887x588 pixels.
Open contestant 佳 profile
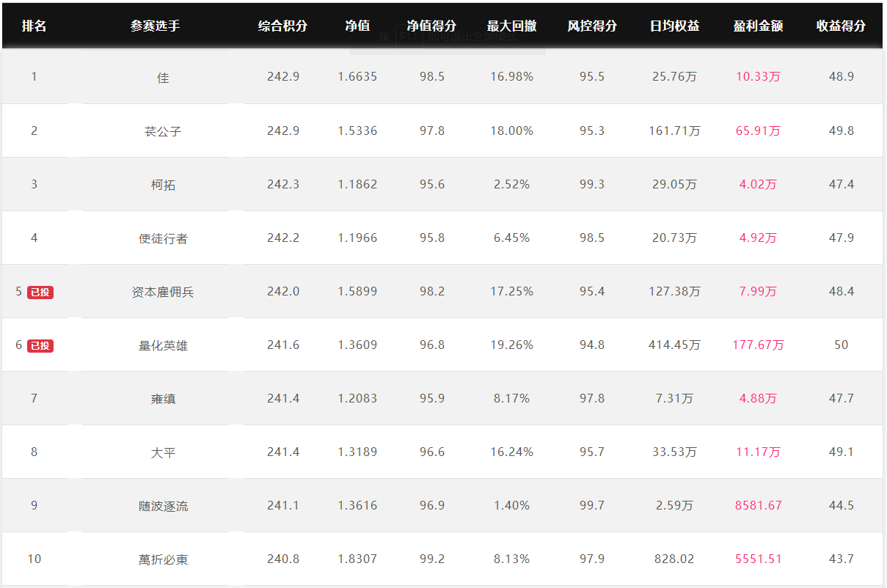(x=163, y=77)
